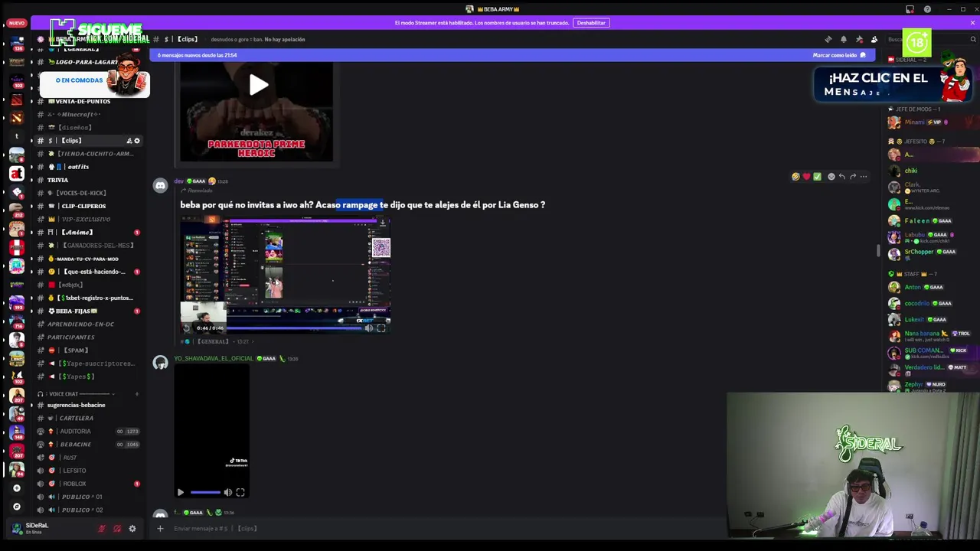Open the TRIVIA channel
The image size is (980, 551).
coord(90,180)
